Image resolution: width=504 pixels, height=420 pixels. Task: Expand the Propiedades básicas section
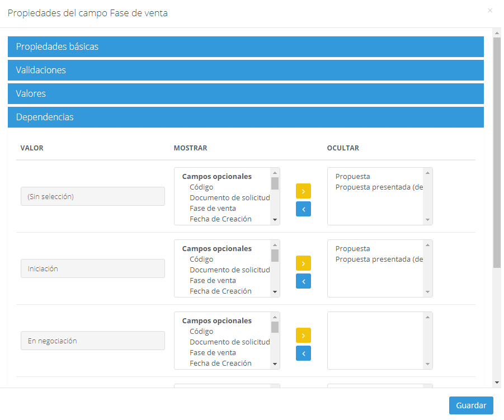tap(246, 46)
